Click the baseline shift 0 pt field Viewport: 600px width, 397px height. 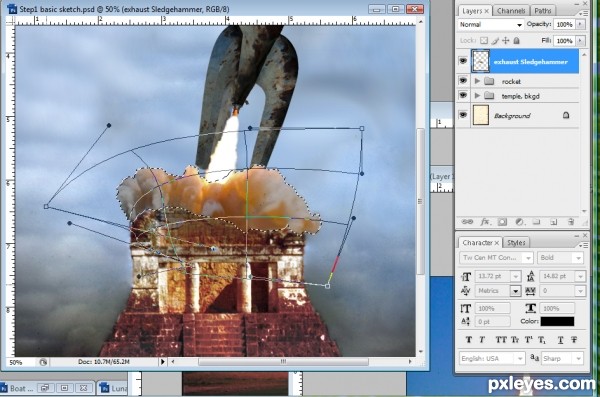[x=492, y=322]
